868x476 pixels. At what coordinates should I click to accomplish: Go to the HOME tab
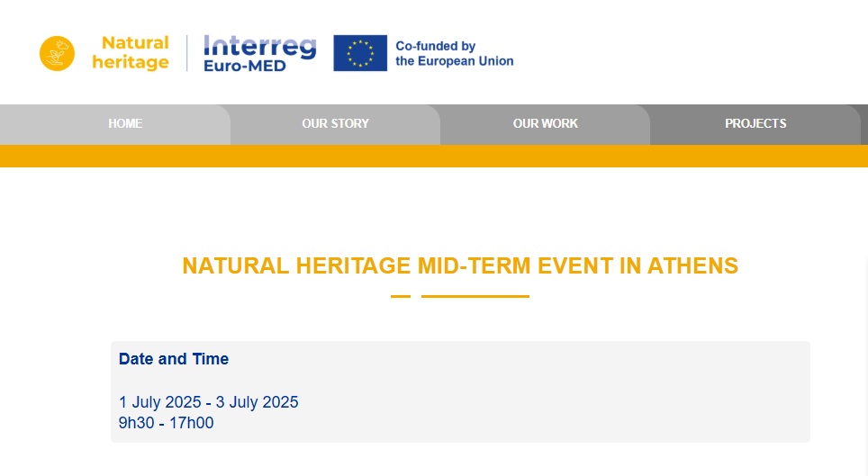pyautogui.click(x=125, y=124)
